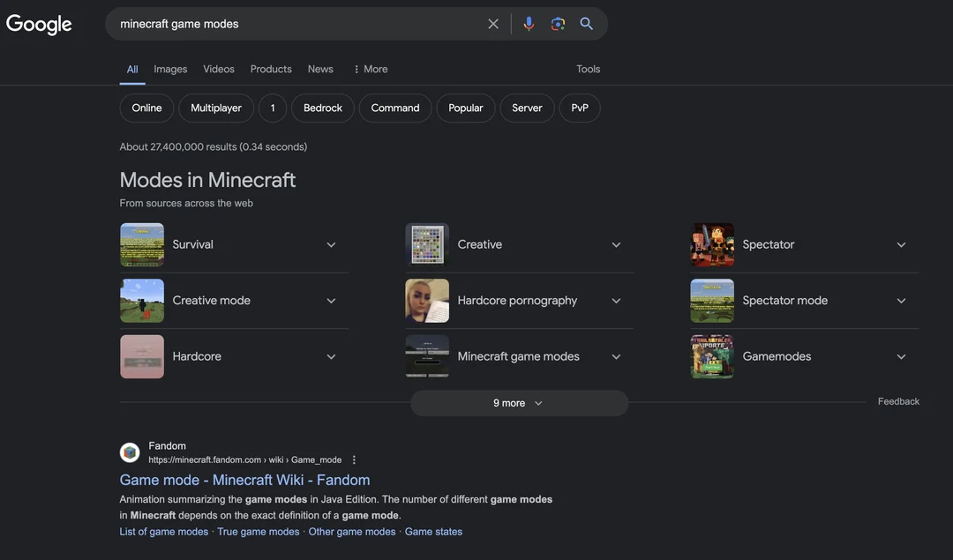
Task: Open Google Lens image search
Action: 557,23
